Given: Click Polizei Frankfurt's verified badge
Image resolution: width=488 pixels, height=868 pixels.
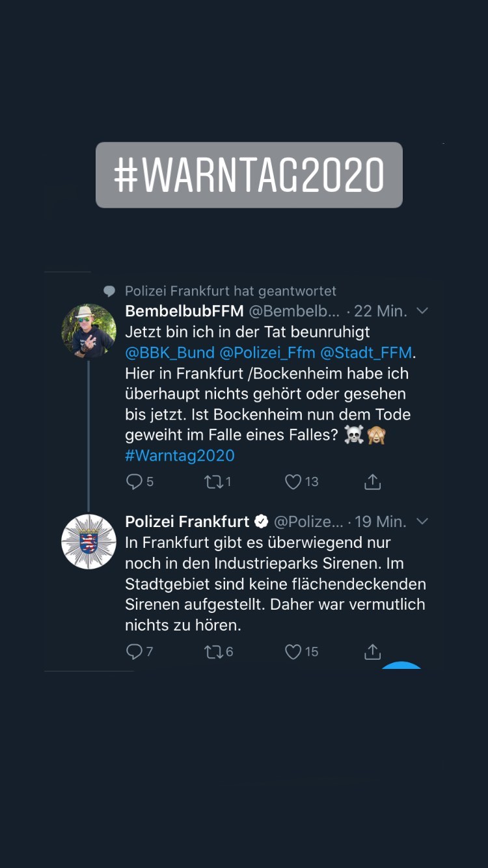Looking at the screenshot, I should coord(261,522).
